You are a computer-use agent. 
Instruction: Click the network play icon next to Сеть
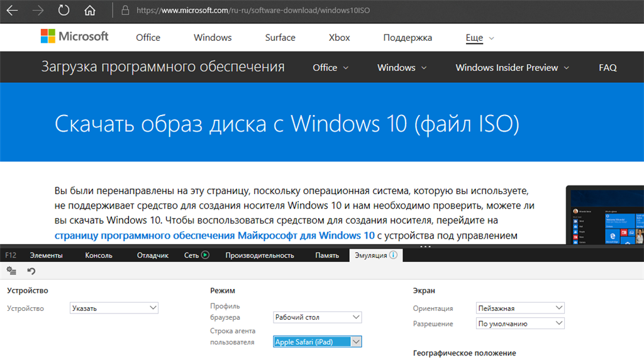point(206,254)
